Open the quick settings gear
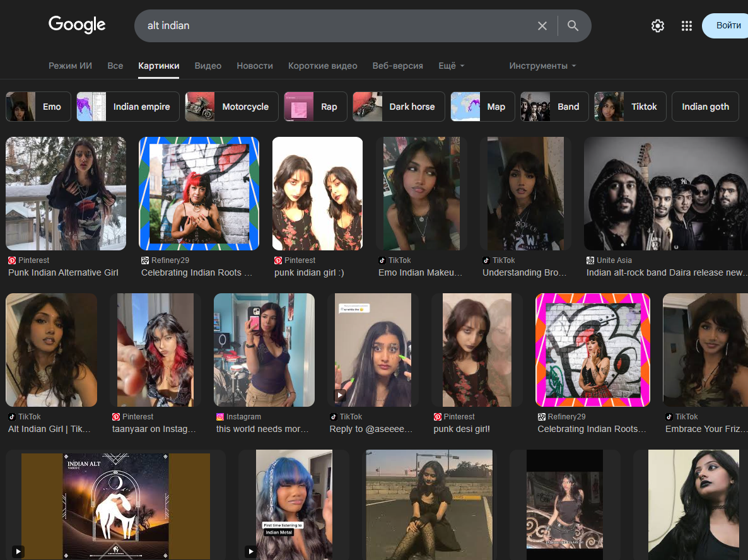The width and height of the screenshot is (748, 560). pyautogui.click(x=657, y=26)
